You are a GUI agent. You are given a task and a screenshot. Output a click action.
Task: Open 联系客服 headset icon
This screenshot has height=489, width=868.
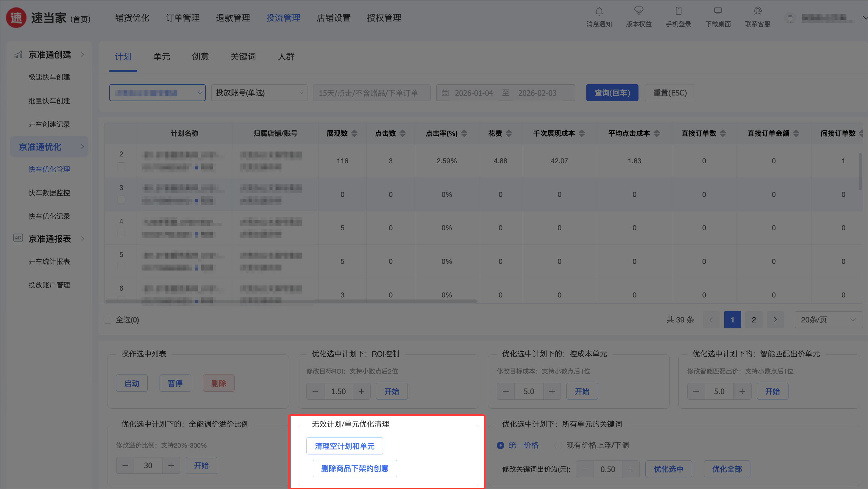[758, 11]
